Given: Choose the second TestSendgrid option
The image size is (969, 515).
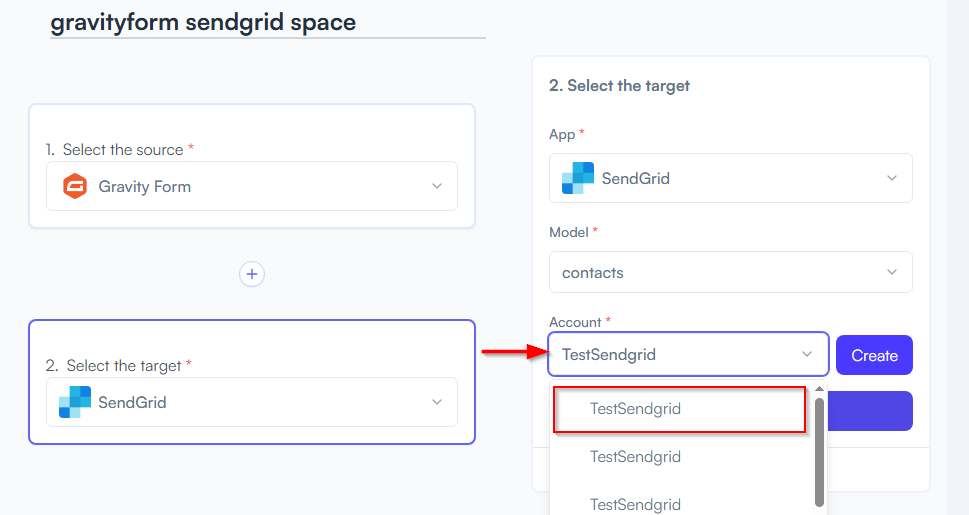Looking at the screenshot, I should click(635, 457).
